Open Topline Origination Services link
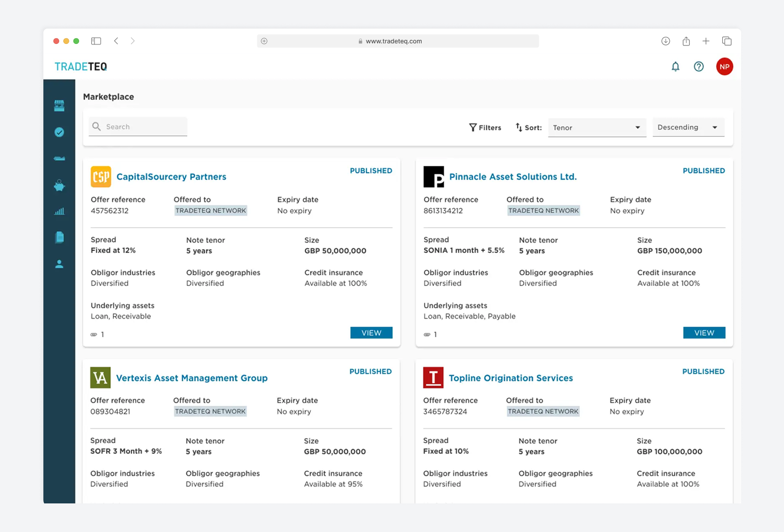Viewport: 784px width, 532px height. [x=510, y=378]
